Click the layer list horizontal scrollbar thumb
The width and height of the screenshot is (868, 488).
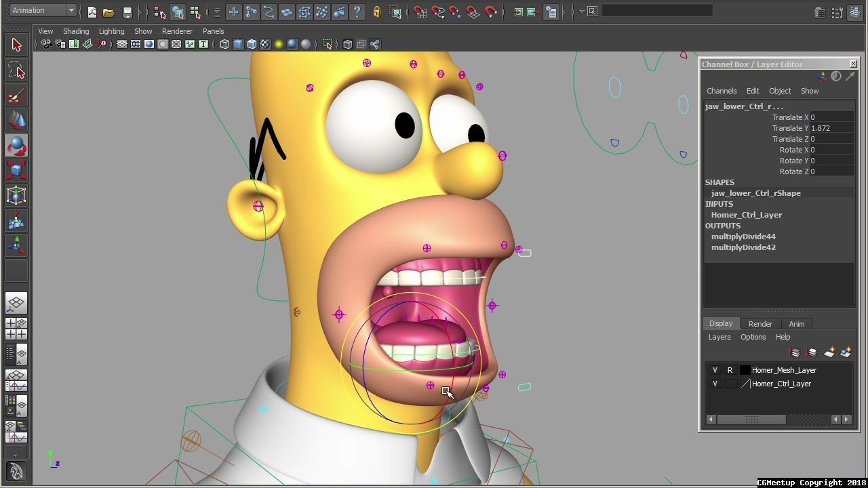pyautogui.click(x=751, y=420)
